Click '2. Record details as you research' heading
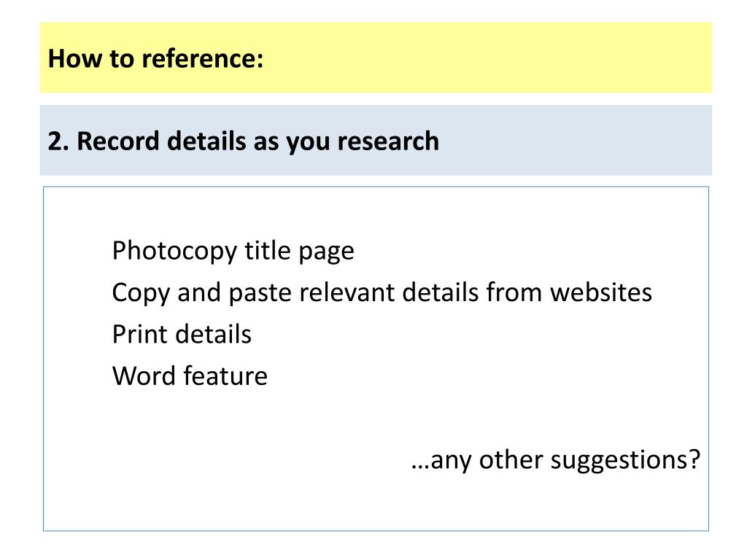Viewport: 747px width, 560px height. click(x=243, y=141)
